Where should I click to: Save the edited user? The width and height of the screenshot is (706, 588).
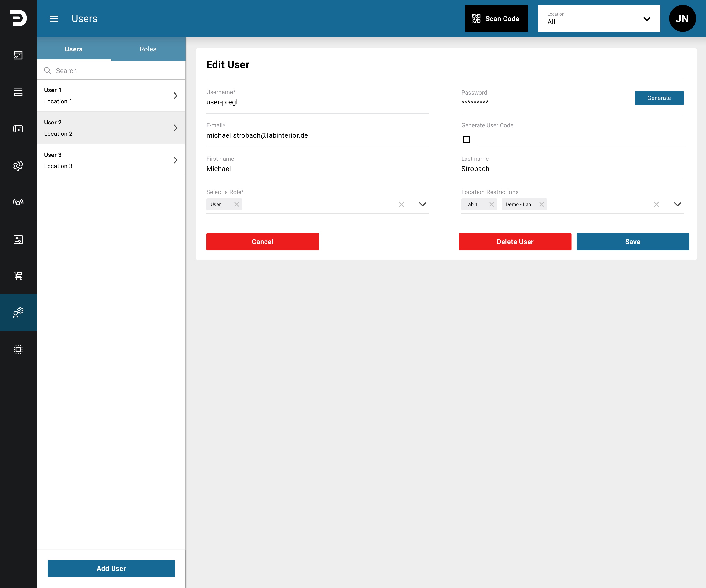coord(633,242)
